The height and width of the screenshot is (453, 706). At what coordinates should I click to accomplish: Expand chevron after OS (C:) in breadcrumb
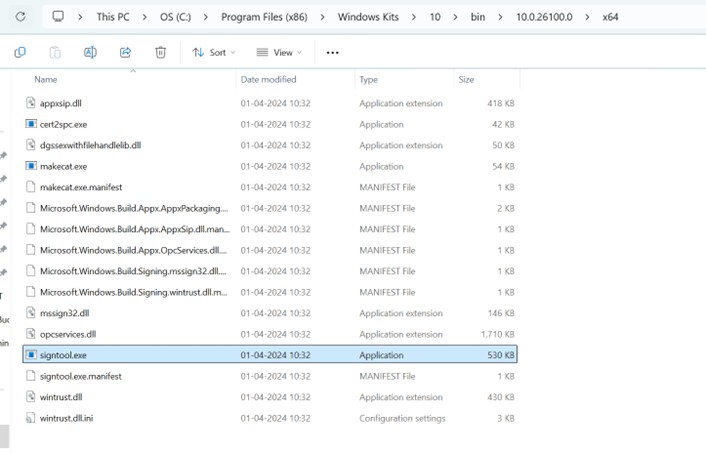click(206, 17)
